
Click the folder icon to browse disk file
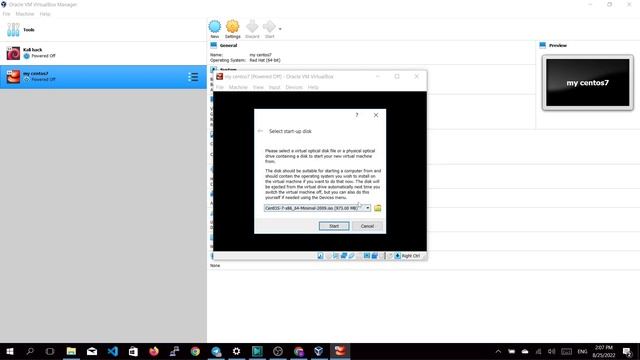(378, 208)
